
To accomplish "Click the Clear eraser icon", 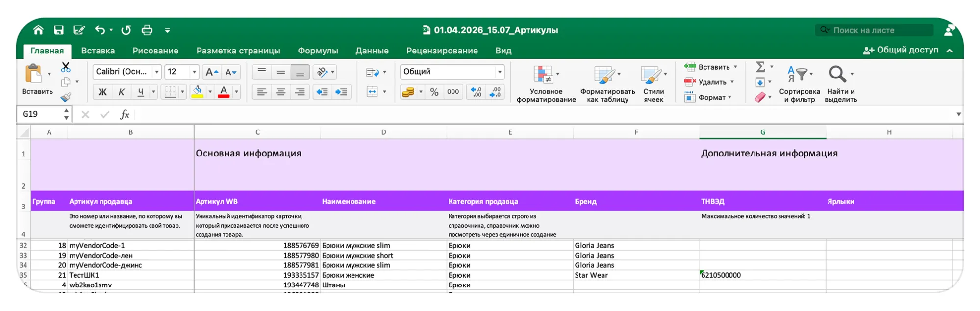I will tap(760, 97).
